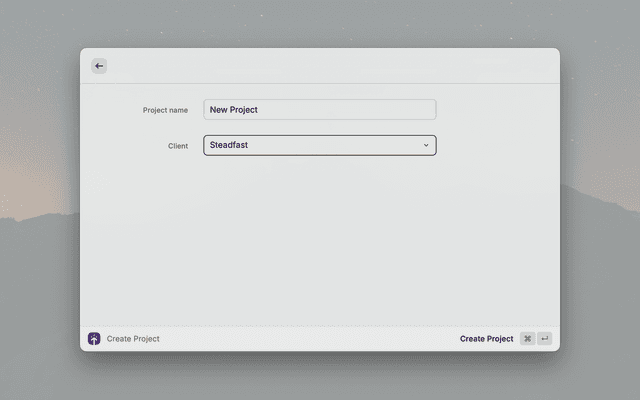
Task: Click the Create Project title in footer left
Action: [x=133, y=339]
